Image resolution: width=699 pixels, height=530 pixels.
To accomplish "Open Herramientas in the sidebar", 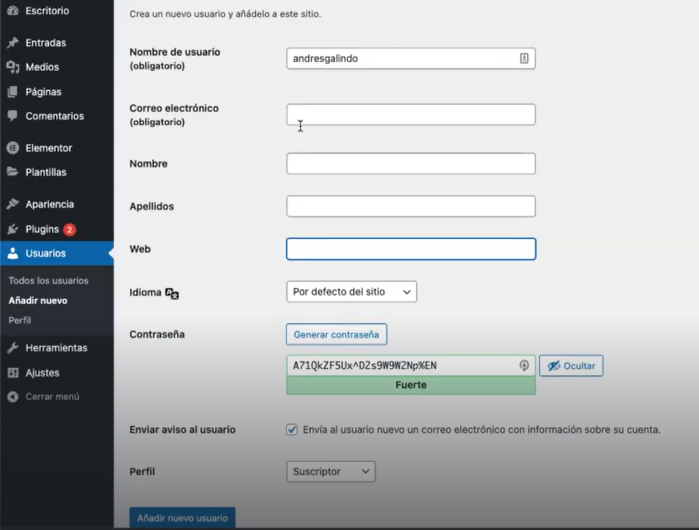I will click(57, 348).
